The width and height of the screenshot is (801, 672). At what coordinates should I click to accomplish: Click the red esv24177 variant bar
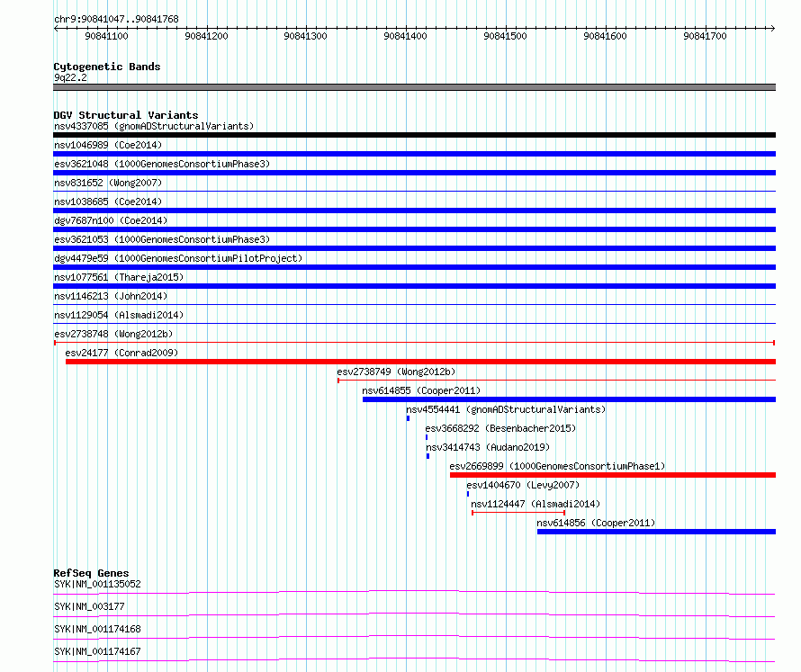pos(421,362)
